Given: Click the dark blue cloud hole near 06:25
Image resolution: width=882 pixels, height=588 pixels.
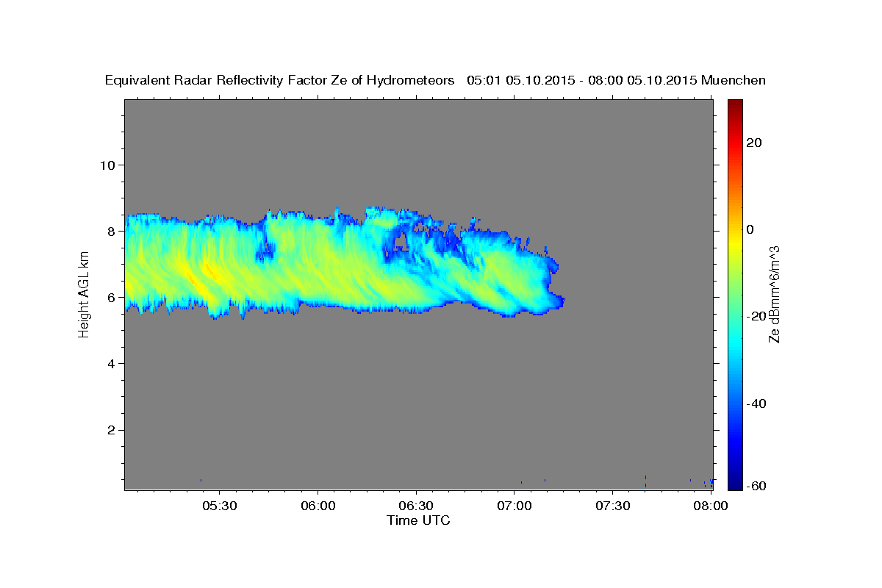Looking at the screenshot, I should pyautogui.click(x=401, y=242).
